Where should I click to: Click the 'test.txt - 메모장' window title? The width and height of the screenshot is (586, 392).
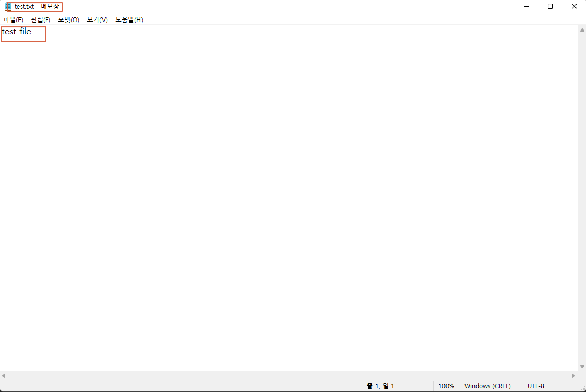[x=37, y=7]
